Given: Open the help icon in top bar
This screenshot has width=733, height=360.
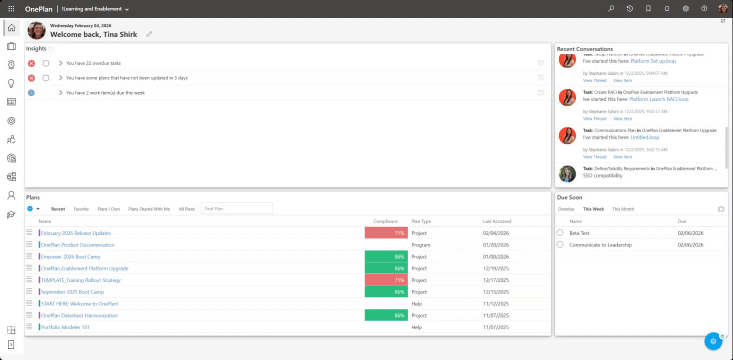Looking at the screenshot, I should [704, 8].
